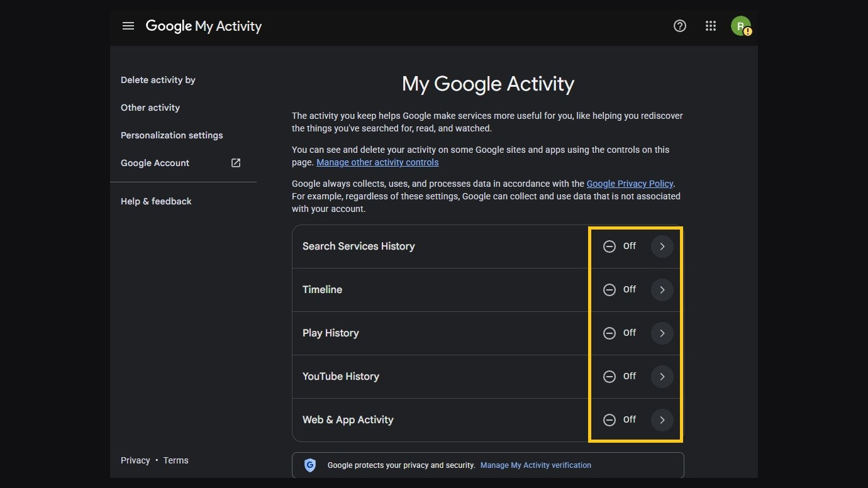The height and width of the screenshot is (488, 868).
Task: Open Google Account from the sidebar
Action: coord(155,163)
